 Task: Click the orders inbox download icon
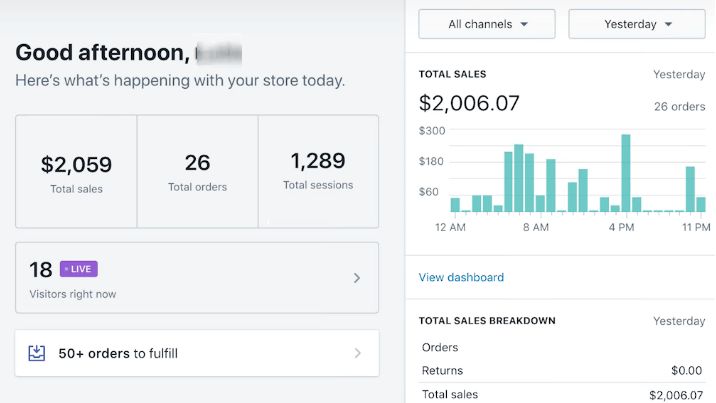point(37,353)
